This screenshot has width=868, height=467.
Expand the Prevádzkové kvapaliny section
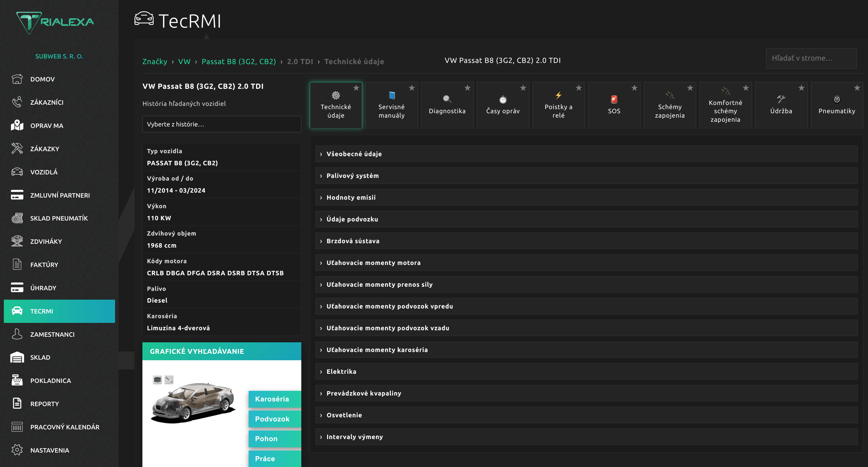[x=586, y=393]
